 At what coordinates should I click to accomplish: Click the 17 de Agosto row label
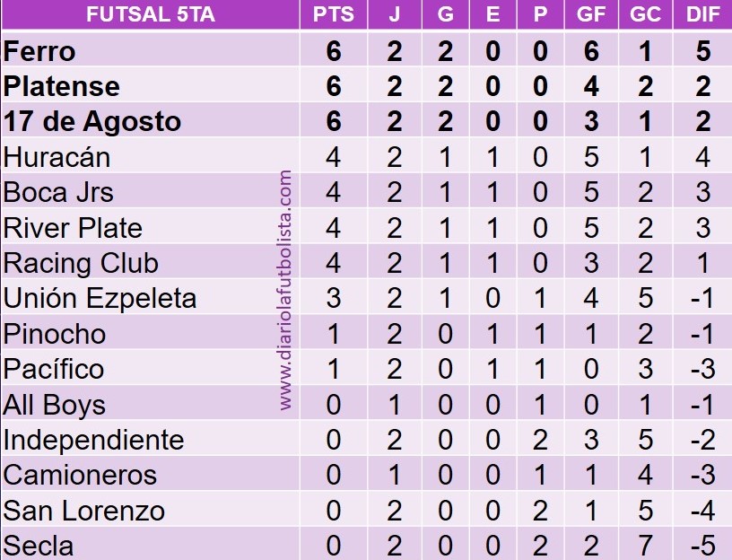point(92,121)
